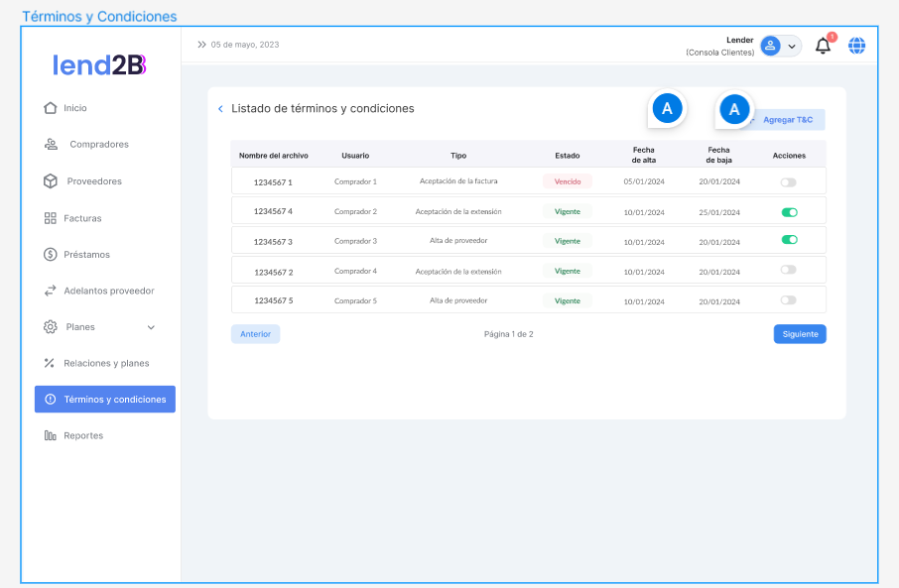Image resolution: width=899 pixels, height=588 pixels.
Task: Click the Siguiente pagination button
Action: coord(800,334)
